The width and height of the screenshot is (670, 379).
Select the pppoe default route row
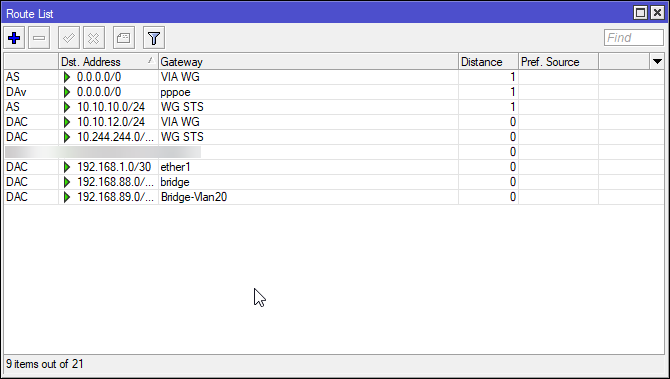pos(334,92)
